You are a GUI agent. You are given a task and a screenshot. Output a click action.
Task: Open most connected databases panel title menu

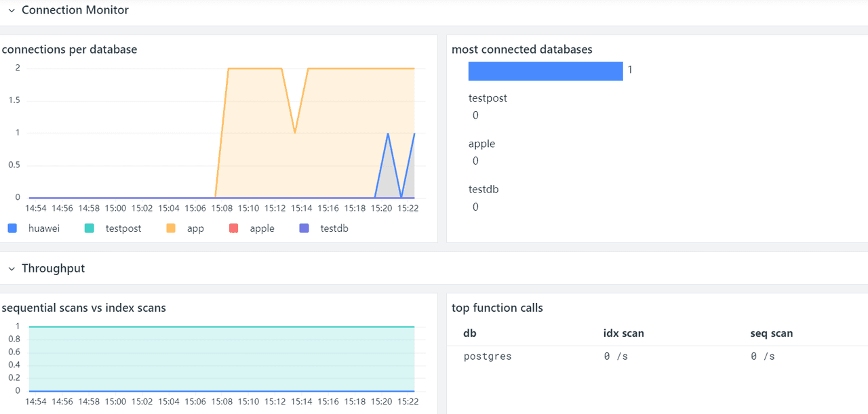click(x=521, y=49)
